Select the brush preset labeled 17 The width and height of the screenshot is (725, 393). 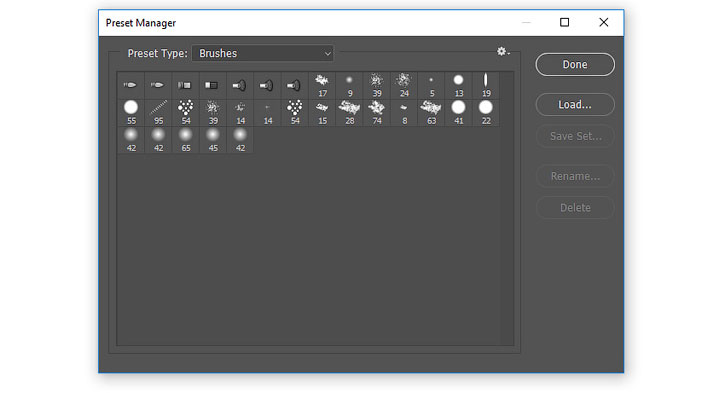point(322,86)
